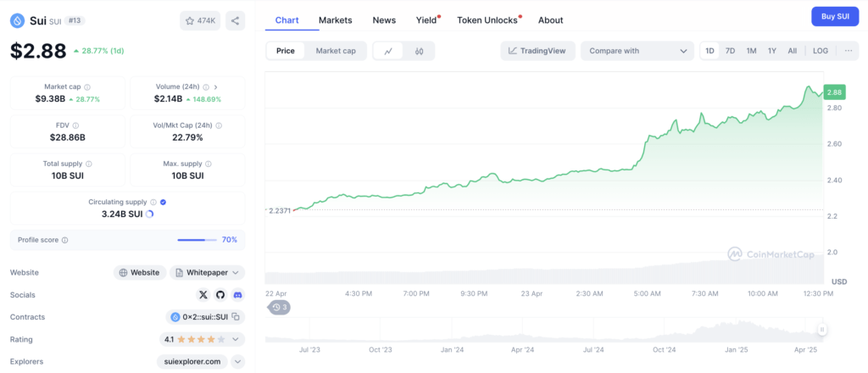
Task: Switch to line chart view
Action: click(x=388, y=51)
